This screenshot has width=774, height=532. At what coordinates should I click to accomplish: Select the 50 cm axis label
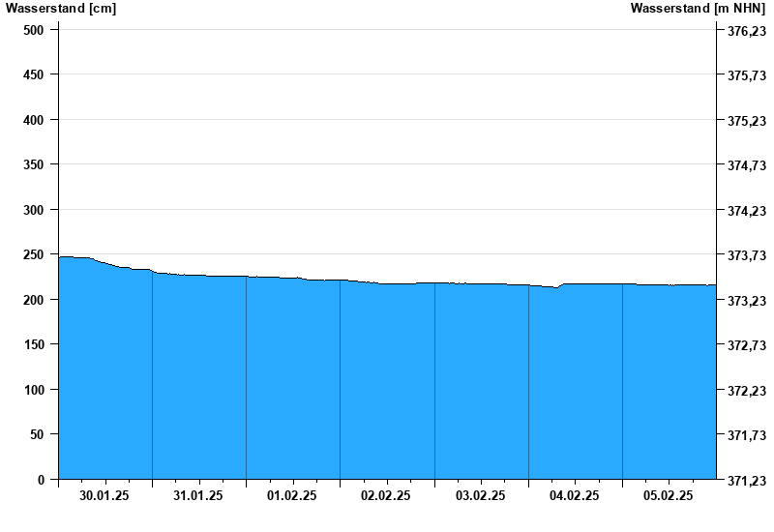coord(37,434)
